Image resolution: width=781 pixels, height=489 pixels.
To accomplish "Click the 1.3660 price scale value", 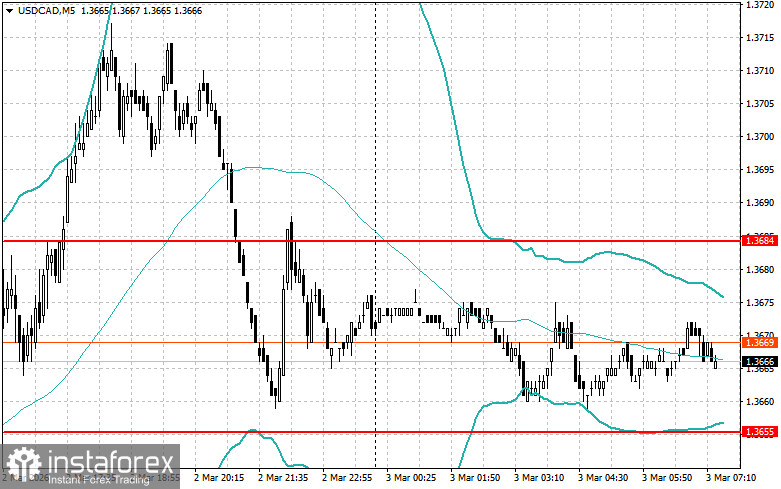I will click(760, 402).
